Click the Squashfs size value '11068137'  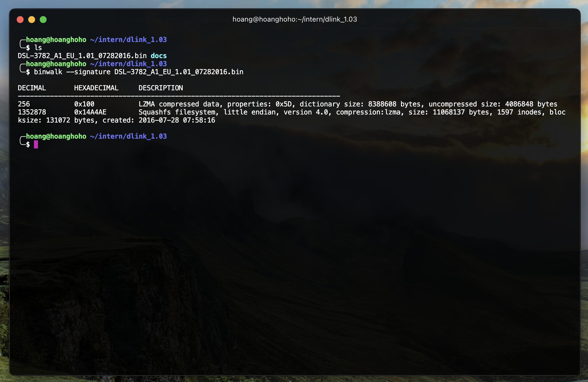click(449, 112)
